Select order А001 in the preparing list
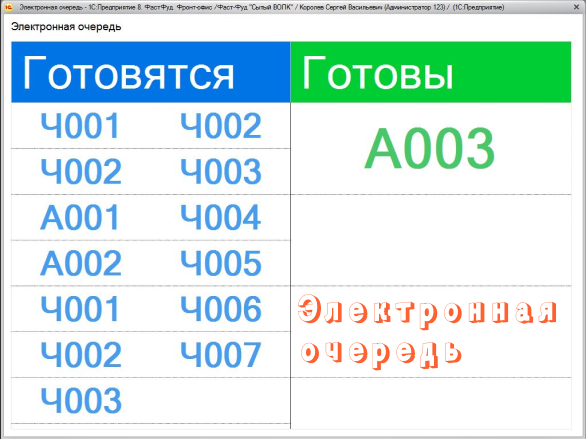586x439 pixels. click(x=80, y=217)
